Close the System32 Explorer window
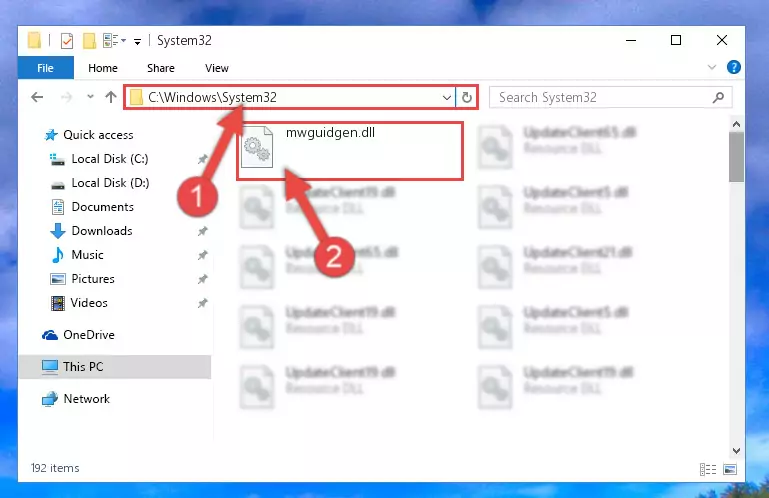The width and height of the screenshot is (769, 498). coord(722,40)
